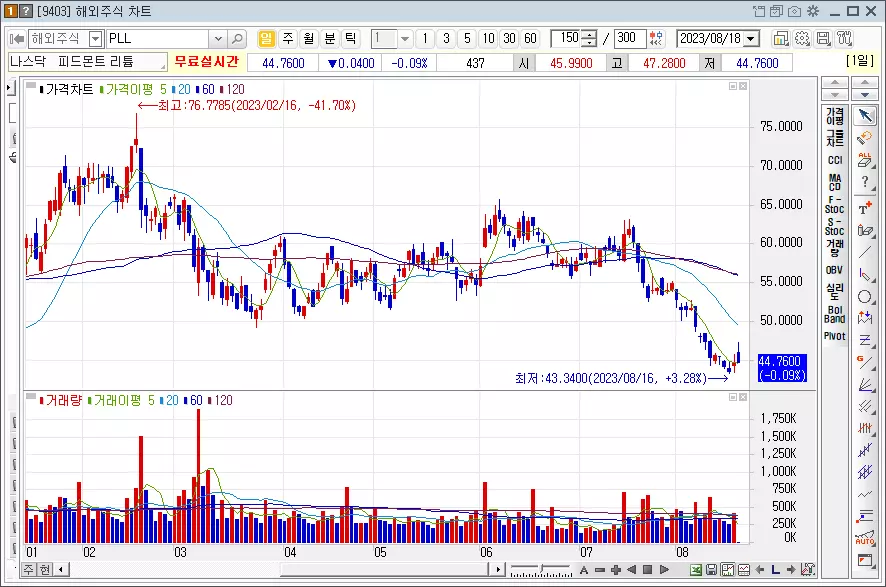
Task: Click the zoom in plus icon
Action: pos(616,570)
